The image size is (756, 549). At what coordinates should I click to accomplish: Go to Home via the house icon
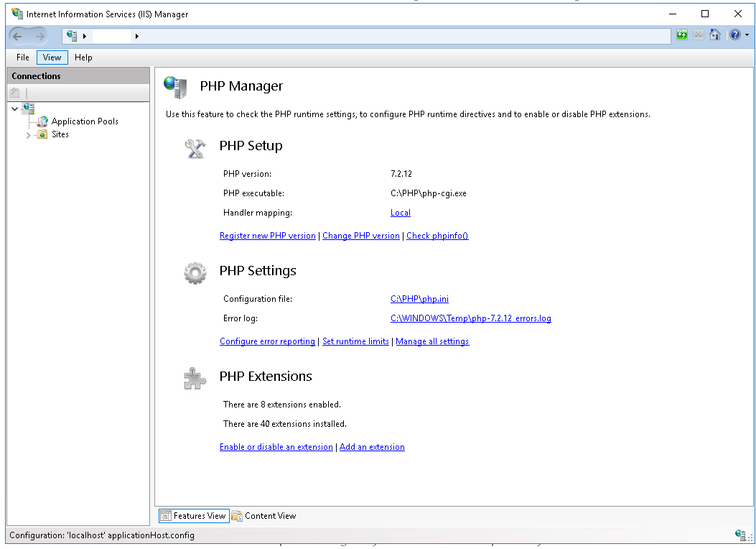[715, 34]
